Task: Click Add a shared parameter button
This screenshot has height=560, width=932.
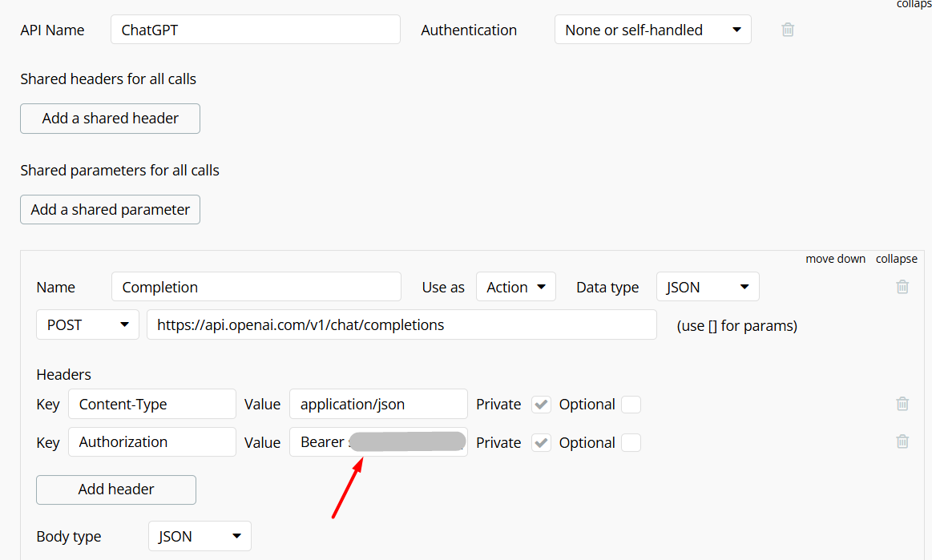Action: point(110,209)
